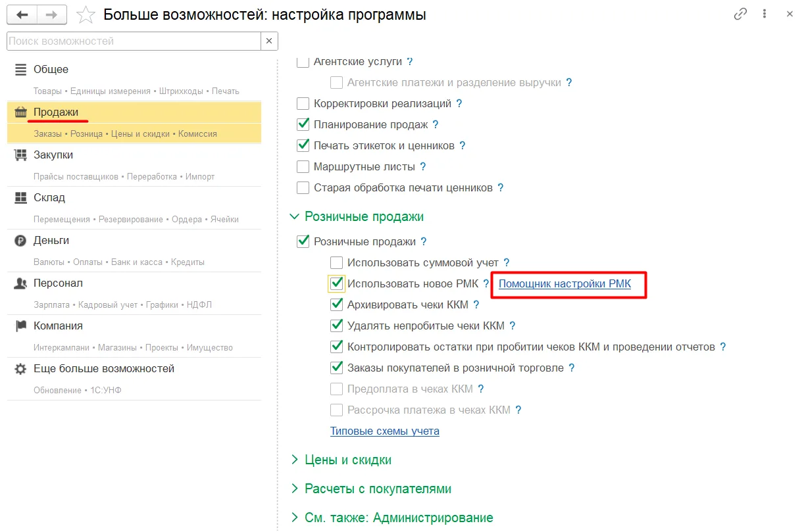Image resolution: width=804 pixels, height=532 pixels.
Task: Show help for Старая обработка печати ценников
Action: click(501, 187)
